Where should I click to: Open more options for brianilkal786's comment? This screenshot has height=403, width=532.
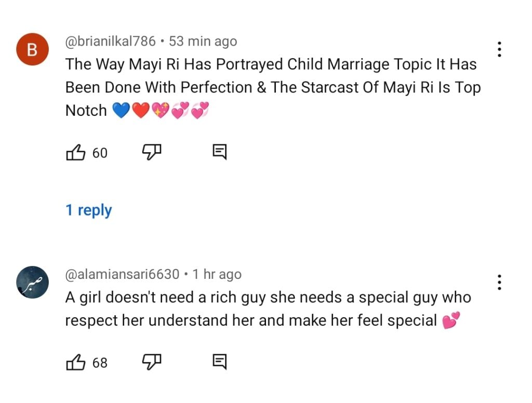tap(499, 49)
